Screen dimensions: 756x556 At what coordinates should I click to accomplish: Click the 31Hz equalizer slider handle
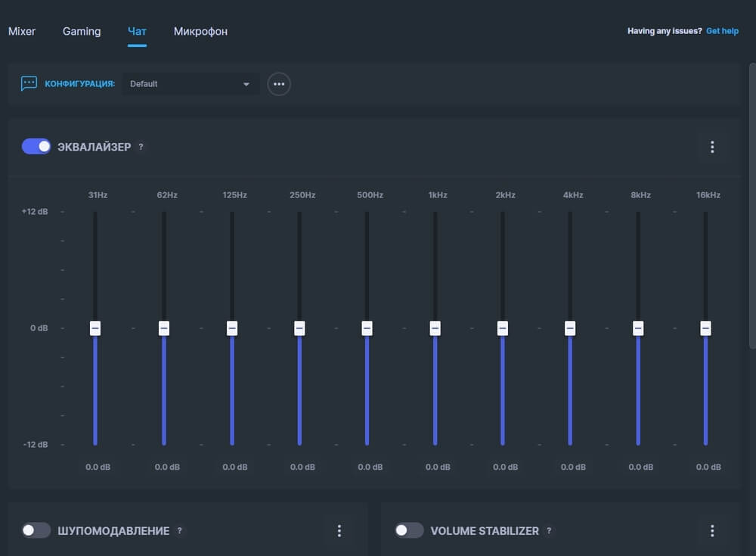(x=95, y=328)
